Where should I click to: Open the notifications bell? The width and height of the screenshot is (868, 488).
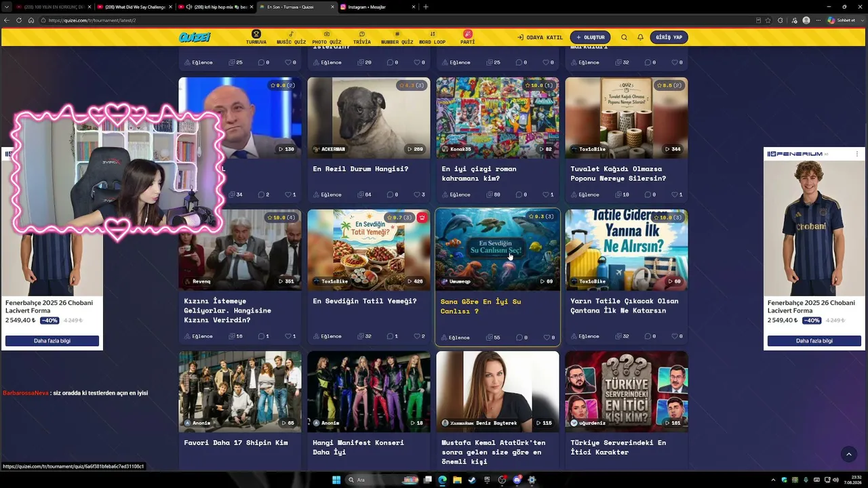click(x=640, y=37)
